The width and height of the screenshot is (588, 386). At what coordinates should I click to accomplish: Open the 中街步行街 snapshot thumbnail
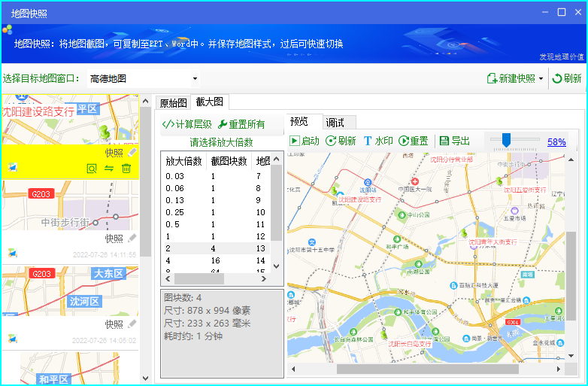(71, 205)
